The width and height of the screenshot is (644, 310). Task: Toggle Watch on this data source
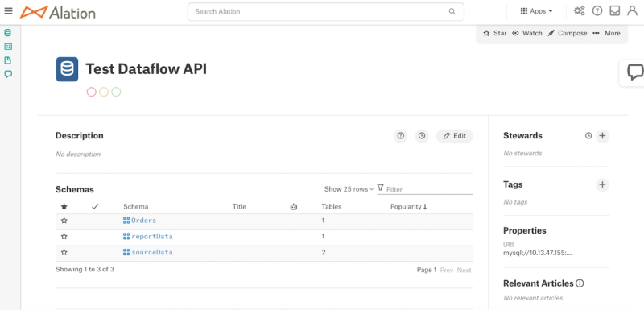pos(527,33)
